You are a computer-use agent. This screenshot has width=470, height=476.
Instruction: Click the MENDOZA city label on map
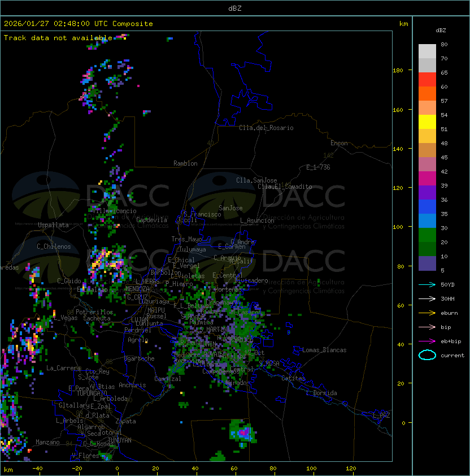point(138,289)
